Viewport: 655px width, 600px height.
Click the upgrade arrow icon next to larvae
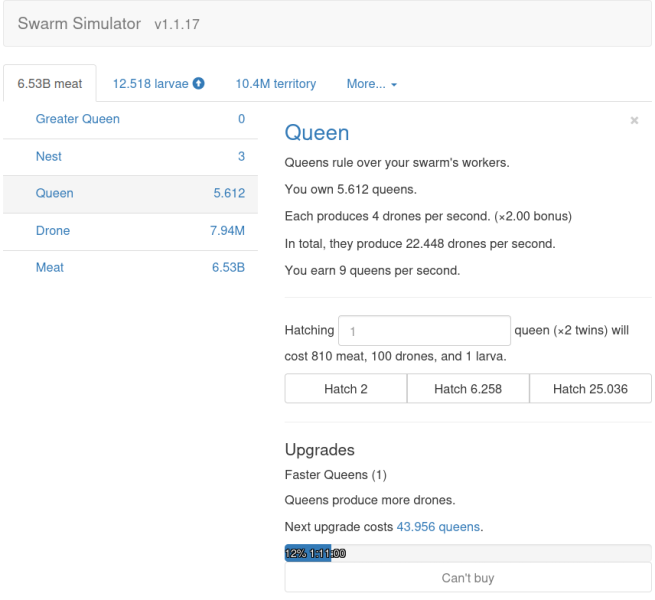point(198,84)
